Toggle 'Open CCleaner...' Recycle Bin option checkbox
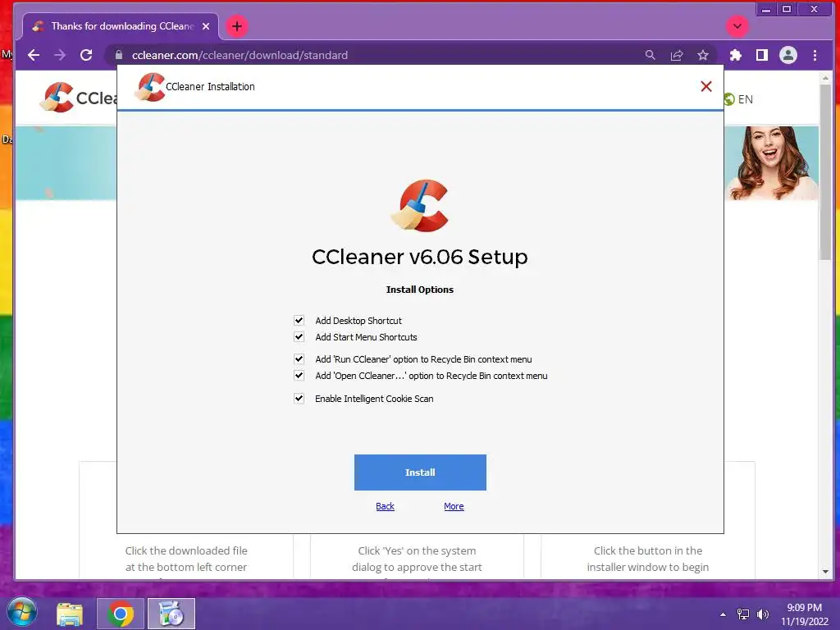Screen dimensions: 840x630 coord(299,376)
